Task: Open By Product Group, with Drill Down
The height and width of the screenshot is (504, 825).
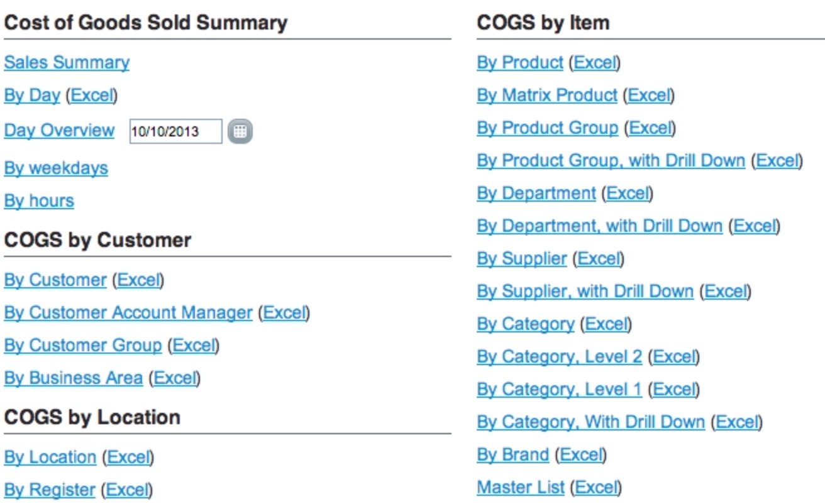Action: tap(611, 161)
